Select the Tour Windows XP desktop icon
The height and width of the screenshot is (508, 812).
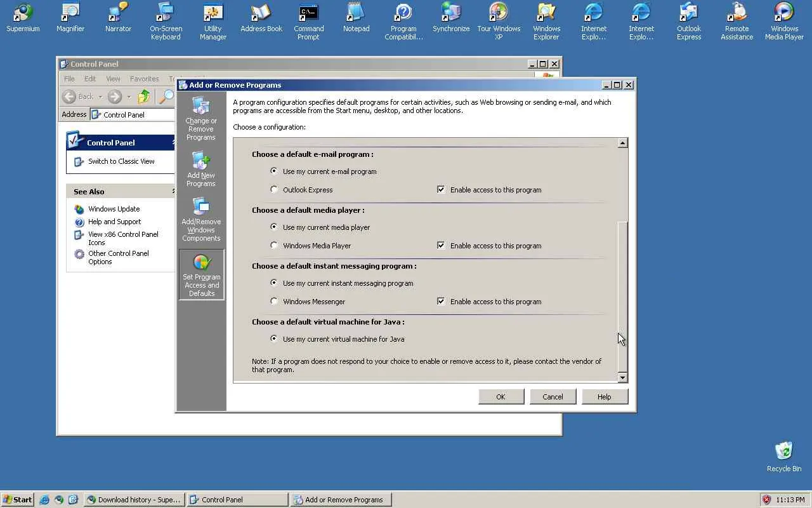pos(499,22)
